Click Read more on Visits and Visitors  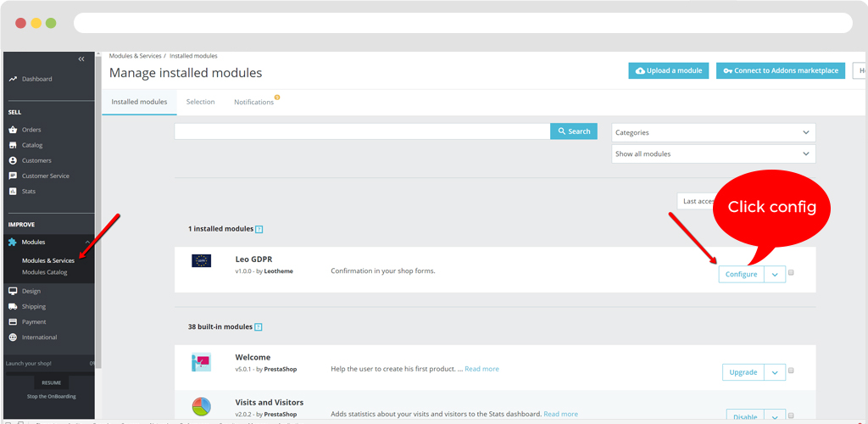pyautogui.click(x=561, y=414)
